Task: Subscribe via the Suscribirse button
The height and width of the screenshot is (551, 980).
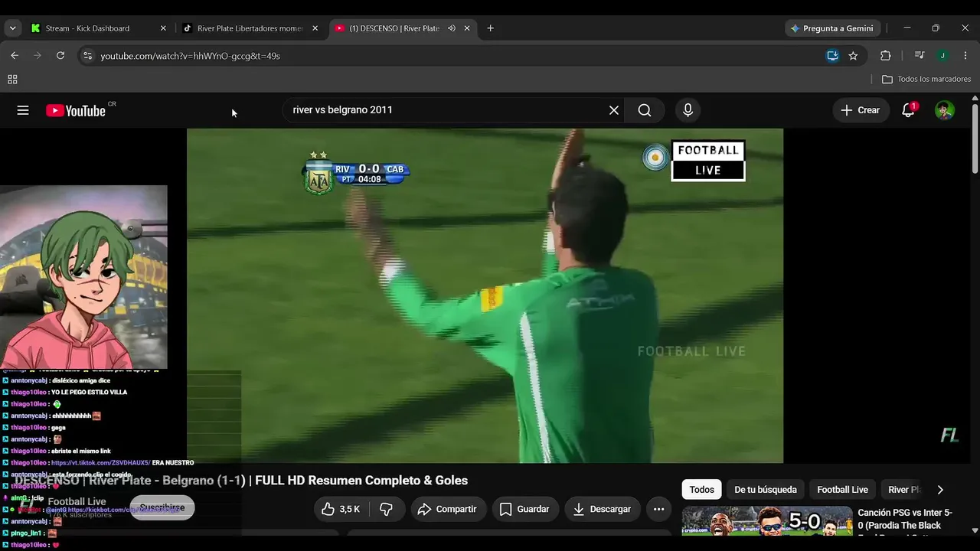Action: (x=162, y=507)
